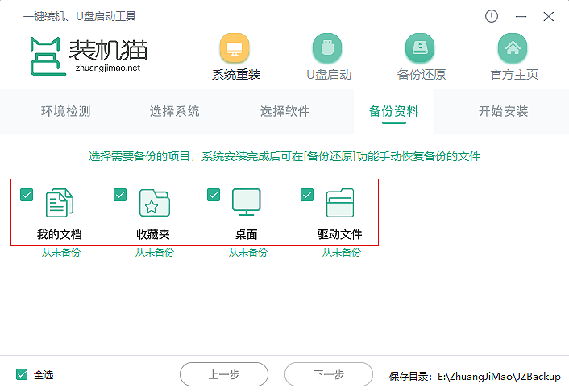
Task: Select the 驱动文件 driver folder icon
Action: point(340,203)
